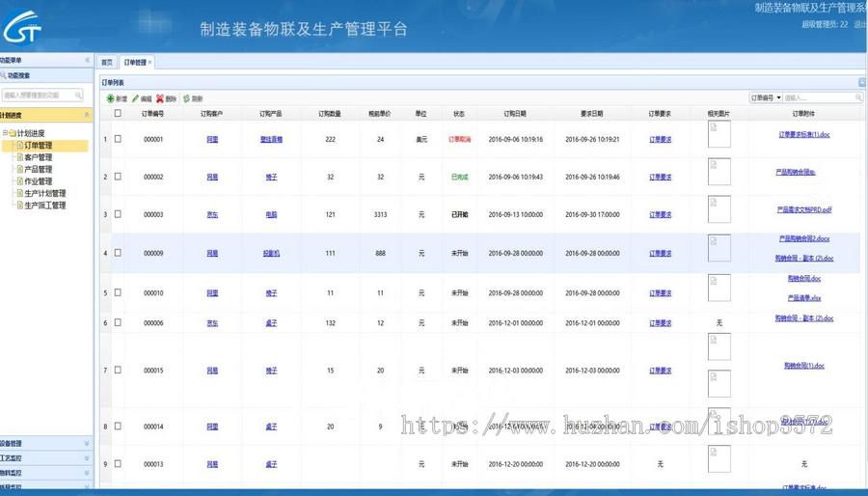Open the 订单编号 search-field dropdown
Screen dimensions: 868x496
[x=778, y=97]
